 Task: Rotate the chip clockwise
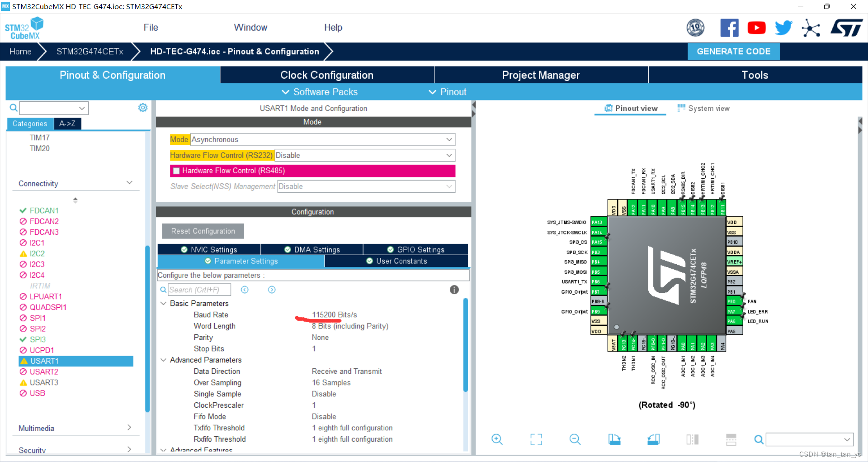[x=614, y=439]
